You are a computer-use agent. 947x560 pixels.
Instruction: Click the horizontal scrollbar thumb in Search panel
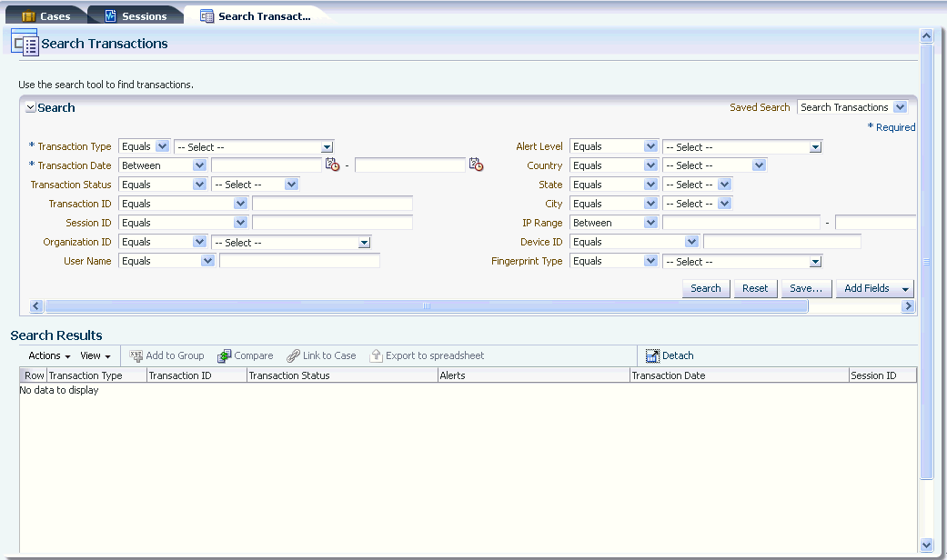(427, 306)
